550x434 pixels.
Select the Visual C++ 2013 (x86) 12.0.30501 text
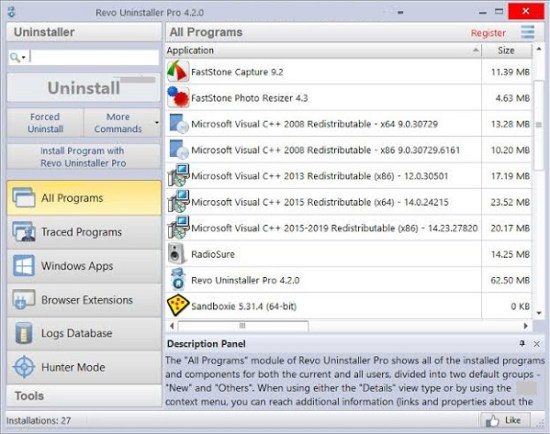(x=320, y=176)
